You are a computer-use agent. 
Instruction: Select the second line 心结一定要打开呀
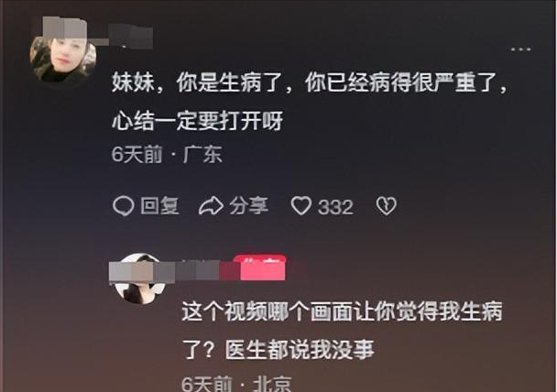[198, 121]
